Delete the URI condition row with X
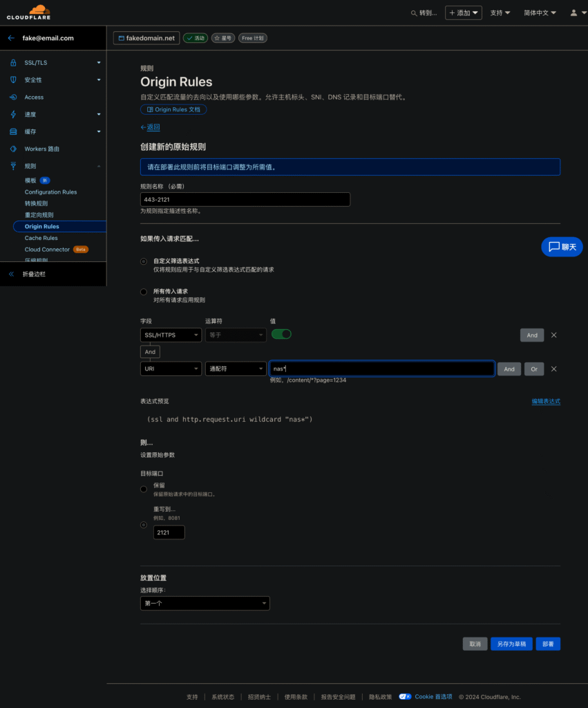588x708 pixels. coord(553,369)
